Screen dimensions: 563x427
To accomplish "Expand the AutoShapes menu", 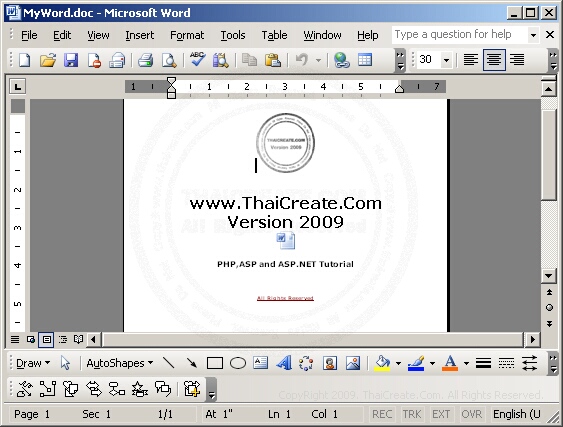I will click(120, 363).
